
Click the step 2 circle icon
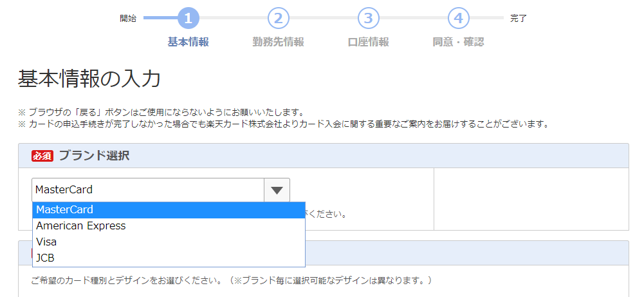[x=278, y=18]
